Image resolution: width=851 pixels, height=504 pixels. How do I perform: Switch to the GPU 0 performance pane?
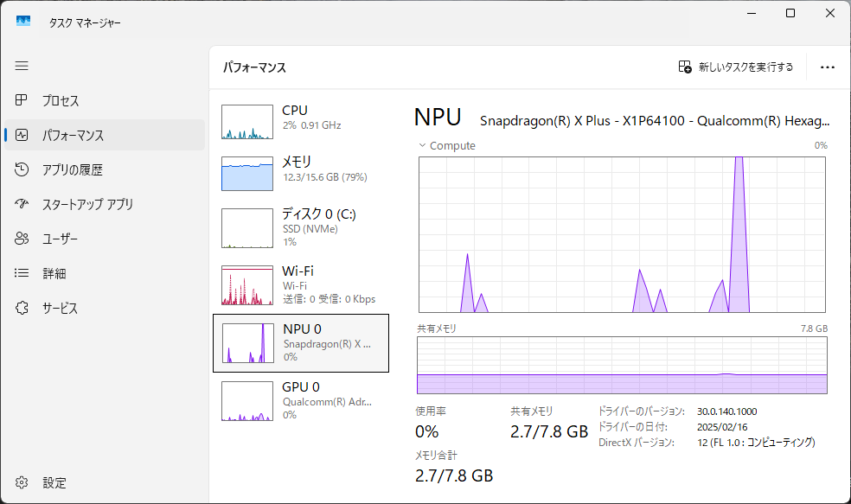coord(301,401)
